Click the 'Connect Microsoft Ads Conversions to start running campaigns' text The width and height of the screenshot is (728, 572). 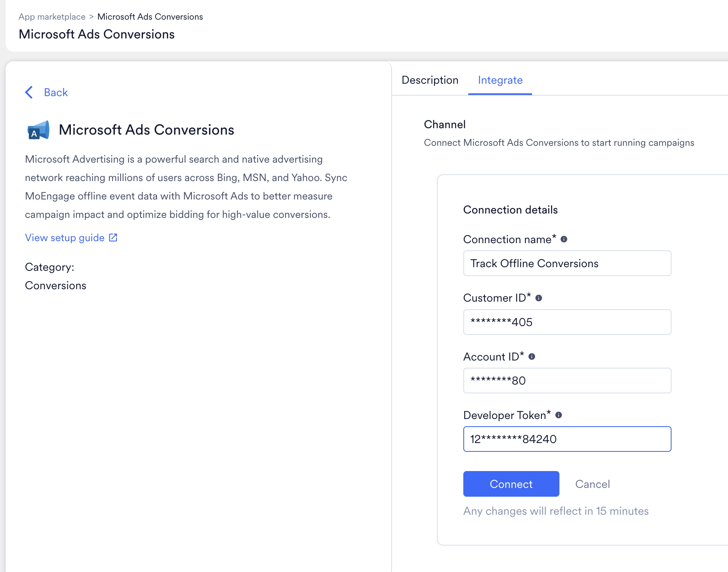tap(559, 143)
